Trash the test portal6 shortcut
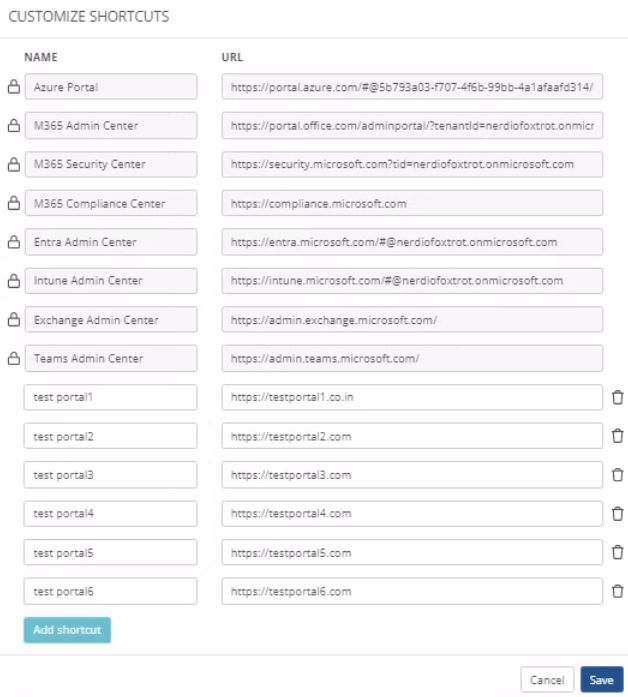Image resolution: width=628 pixels, height=697 pixels. 617,591
